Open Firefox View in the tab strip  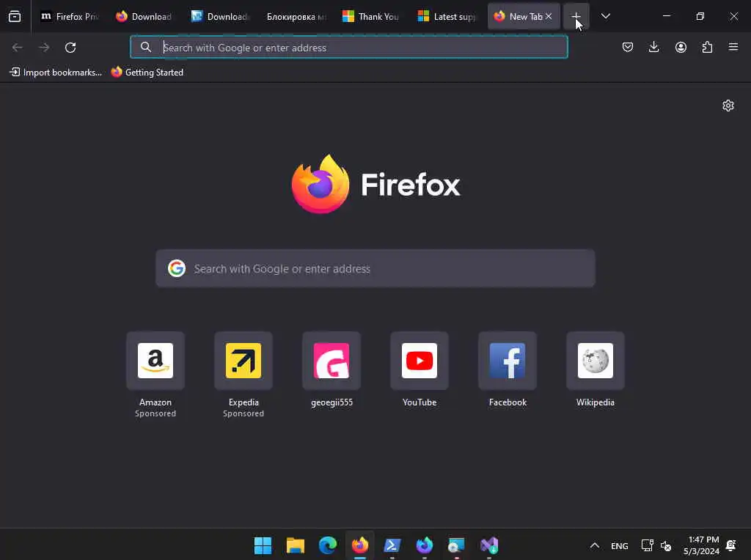(15, 16)
